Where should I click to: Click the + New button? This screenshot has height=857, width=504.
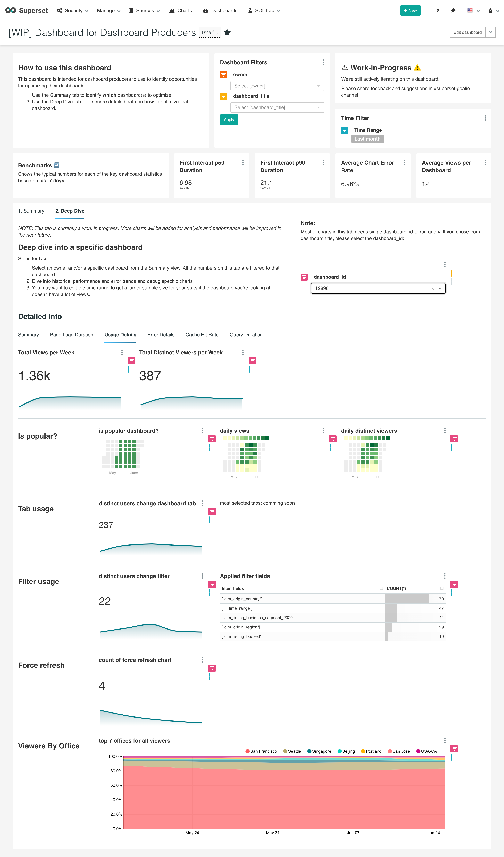410,10
